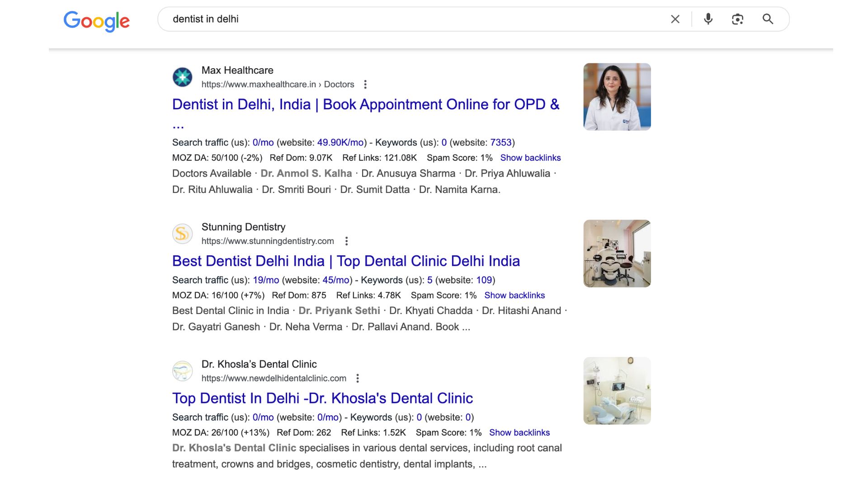The height and width of the screenshot is (488, 868).
Task: Click the Google logo
Action: tap(96, 21)
